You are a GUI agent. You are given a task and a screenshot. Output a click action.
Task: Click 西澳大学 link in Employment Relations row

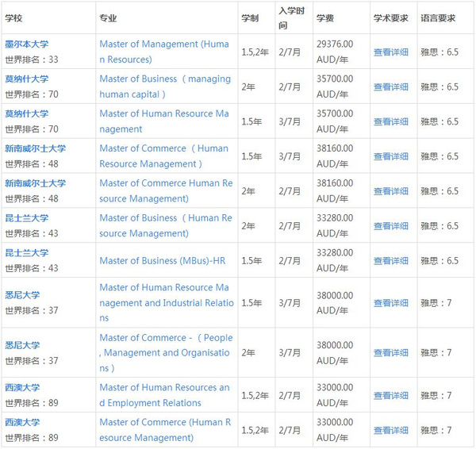pyautogui.click(x=22, y=388)
